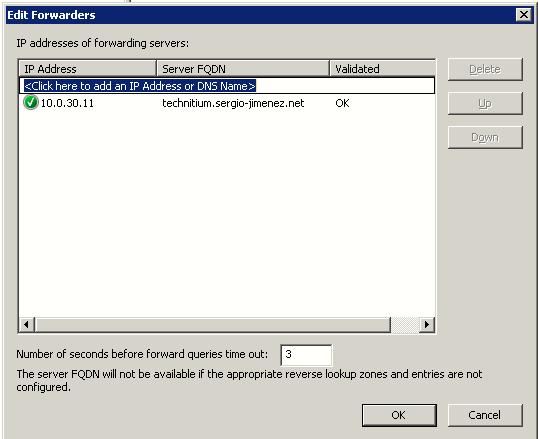Select the technitium.sergio-jimenez.net FQDN cell

(233, 103)
